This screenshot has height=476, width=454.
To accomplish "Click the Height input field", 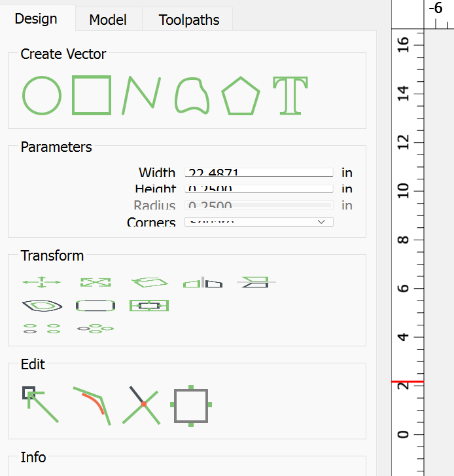I will tap(259, 189).
